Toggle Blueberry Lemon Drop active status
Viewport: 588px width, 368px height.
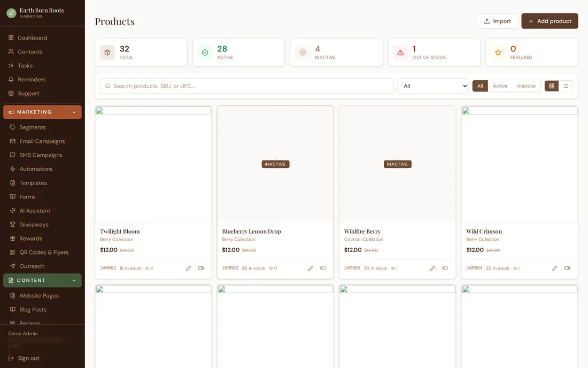click(323, 268)
